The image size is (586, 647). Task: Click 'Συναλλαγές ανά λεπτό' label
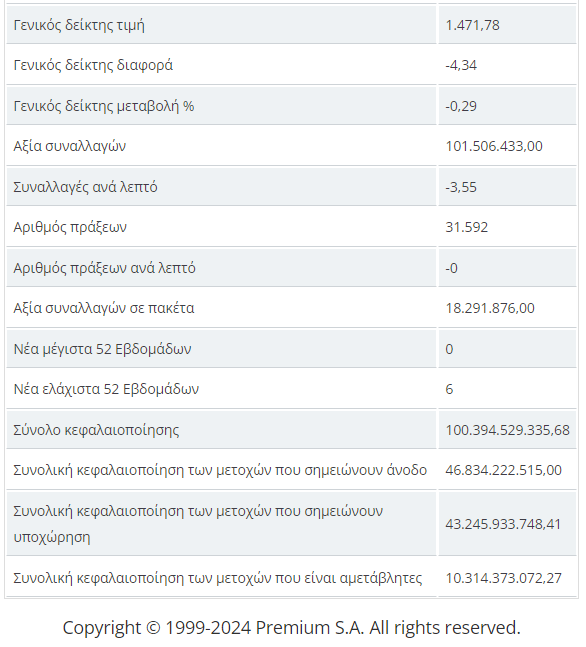point(85,187)
